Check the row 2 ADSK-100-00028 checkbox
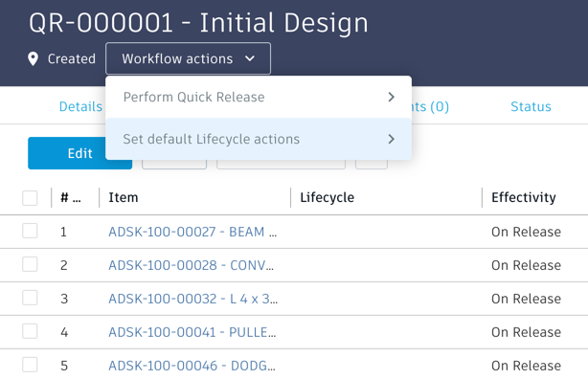This screenshot has height=380, width=588. (x=30, y=264)
